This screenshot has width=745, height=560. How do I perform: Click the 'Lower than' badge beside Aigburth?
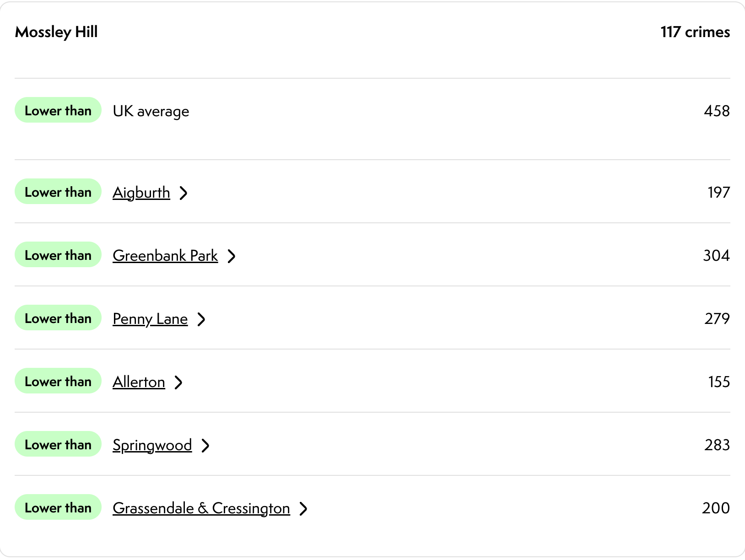58,192
